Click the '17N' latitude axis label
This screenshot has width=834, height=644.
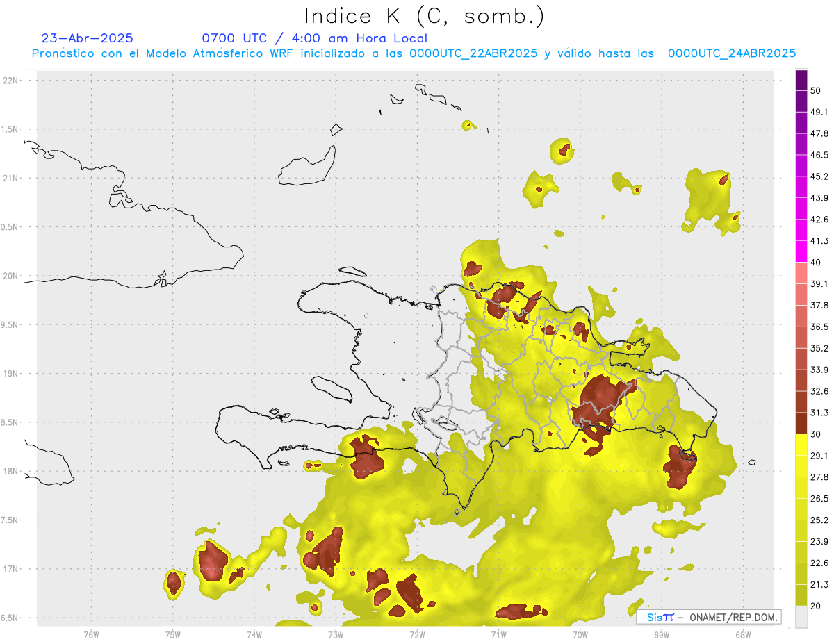pyautogui.click(x=11, y=569)
